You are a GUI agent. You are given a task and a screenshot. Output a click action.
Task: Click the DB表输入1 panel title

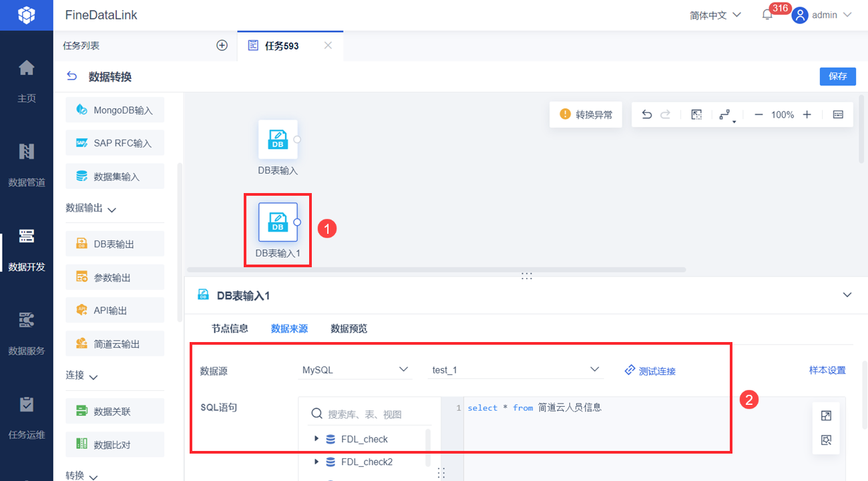coord(243,295)
